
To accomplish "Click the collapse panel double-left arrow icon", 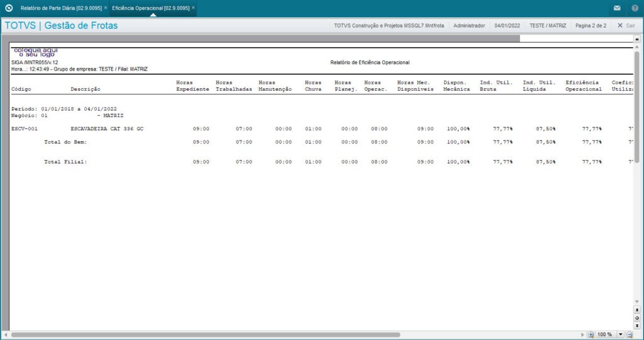I will [x=636, y=39].
